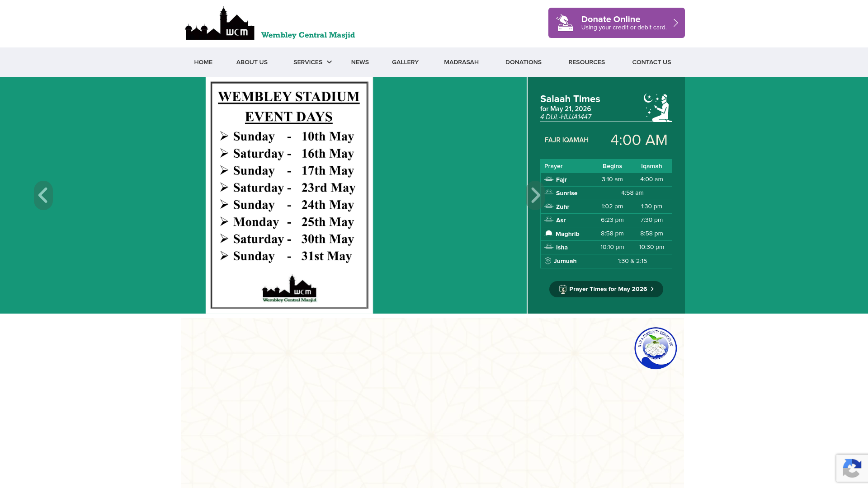
Task: Click Zuhr iqamah time 1:30 pm
Action: click(x=651, y=206)
